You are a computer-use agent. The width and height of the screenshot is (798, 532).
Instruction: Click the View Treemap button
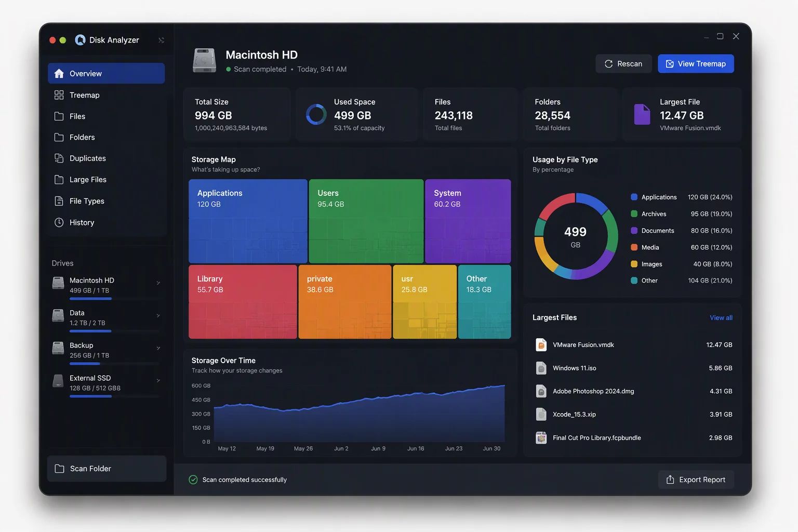(x=696, y=64)
